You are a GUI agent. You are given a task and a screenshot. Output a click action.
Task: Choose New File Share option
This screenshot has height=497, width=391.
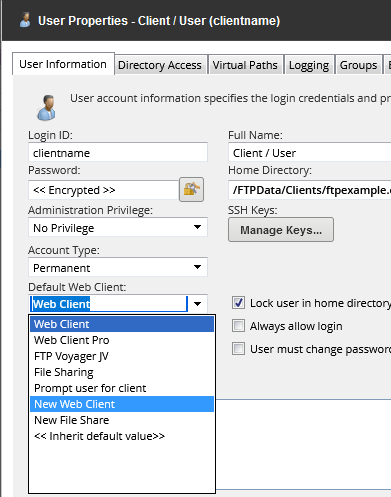(x=122, y=420)
